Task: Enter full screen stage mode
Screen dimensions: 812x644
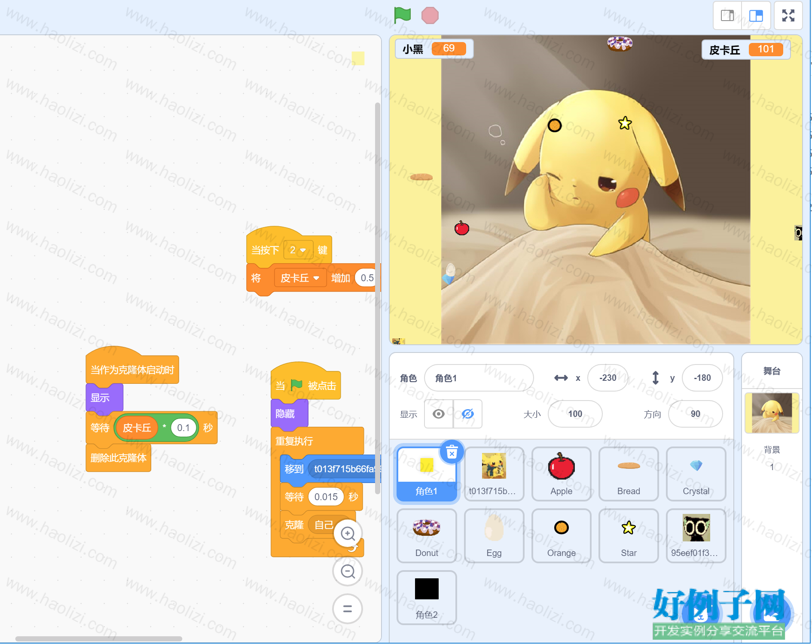Action: (788, 16)
